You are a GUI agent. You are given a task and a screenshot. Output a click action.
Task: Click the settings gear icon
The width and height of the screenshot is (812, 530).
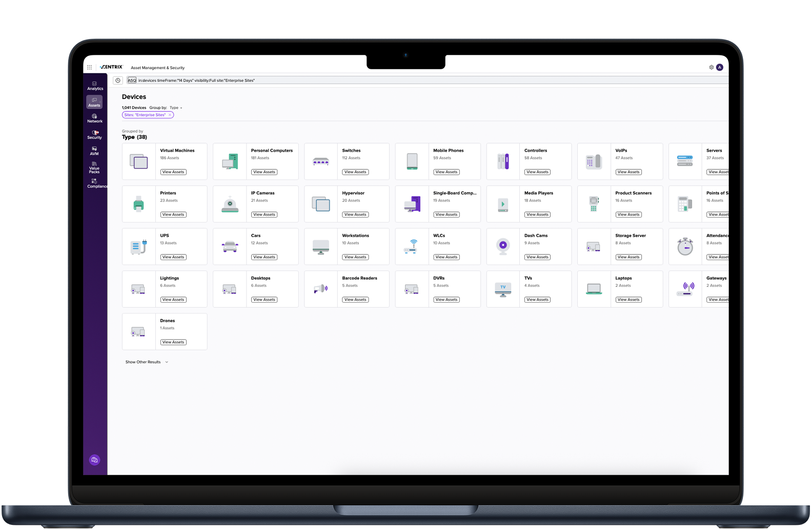point(711,67)
